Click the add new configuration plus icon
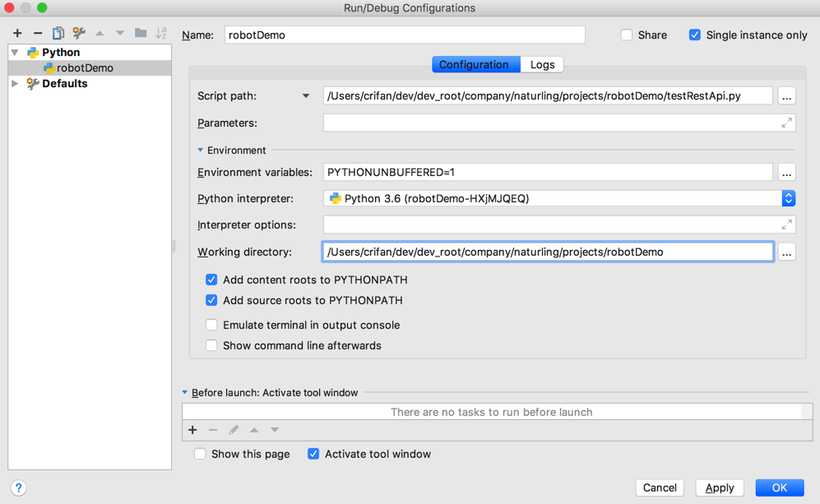This screenshot has height=504, width=820. (17, 33)
